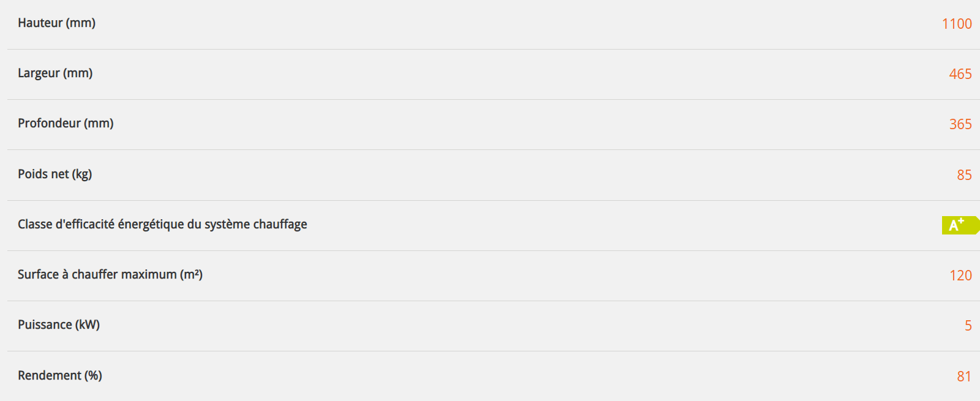Click the Largeur (mm) label
980x401 pixels.
point(55,73)
